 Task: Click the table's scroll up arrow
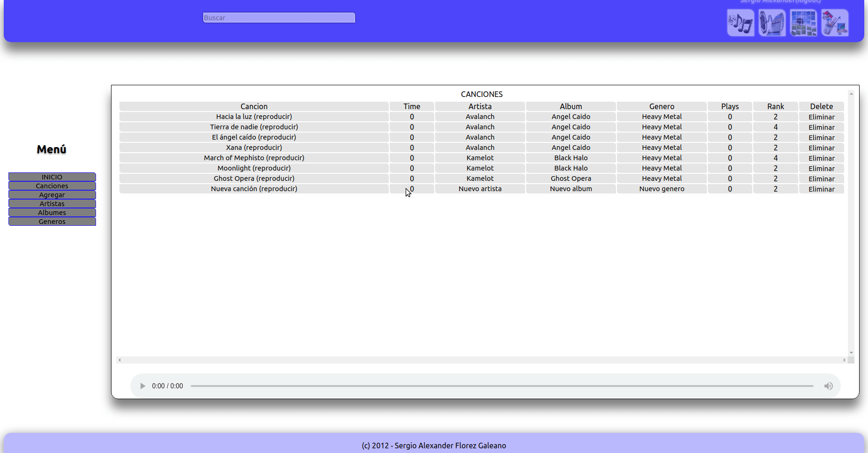(x=851, y=94)
